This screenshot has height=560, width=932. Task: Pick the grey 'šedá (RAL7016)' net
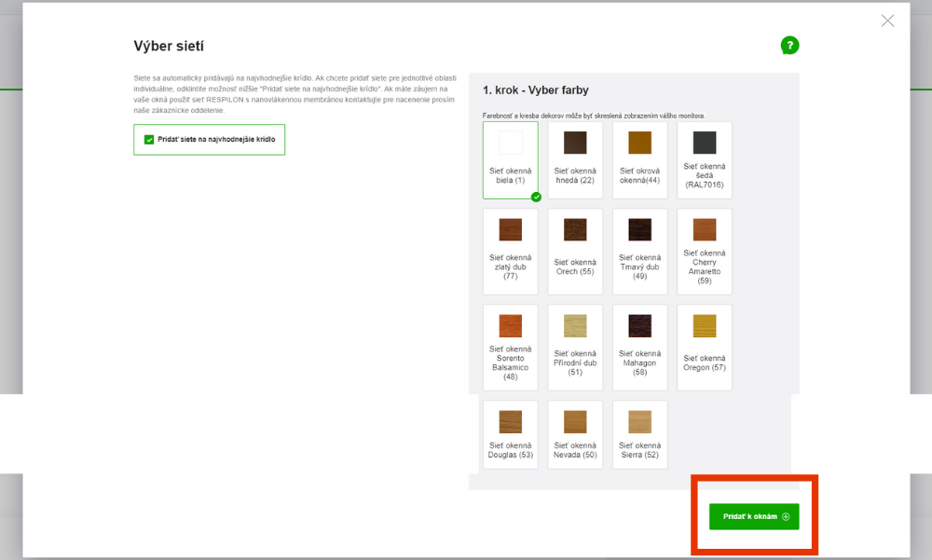click(x=705, y=159)
